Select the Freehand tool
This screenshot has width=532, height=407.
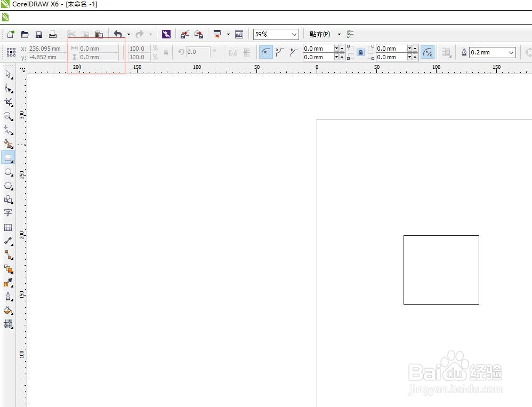pyautogui.click(x=9, y=130)
